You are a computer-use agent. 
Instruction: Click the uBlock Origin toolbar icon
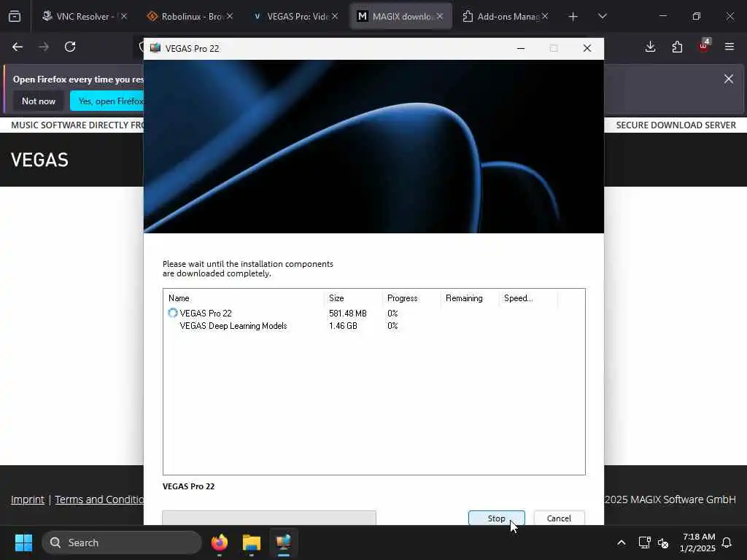coord(704,46)
